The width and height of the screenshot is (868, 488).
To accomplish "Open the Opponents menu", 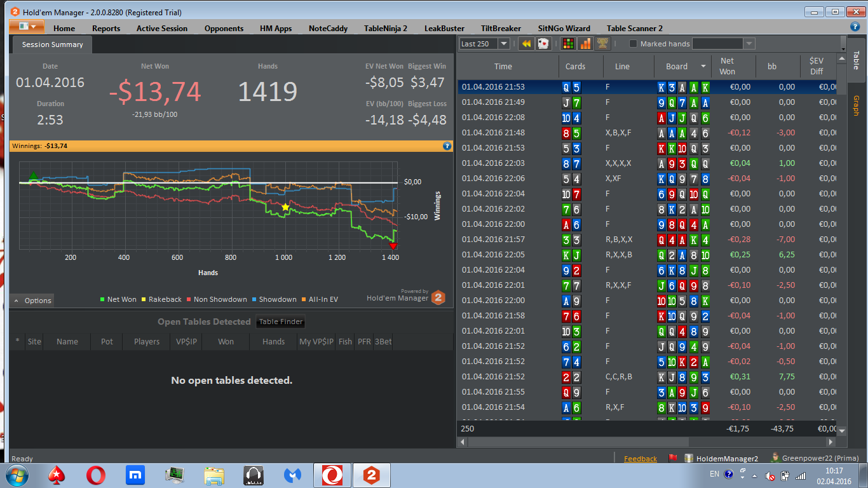I will click(224, 28).
